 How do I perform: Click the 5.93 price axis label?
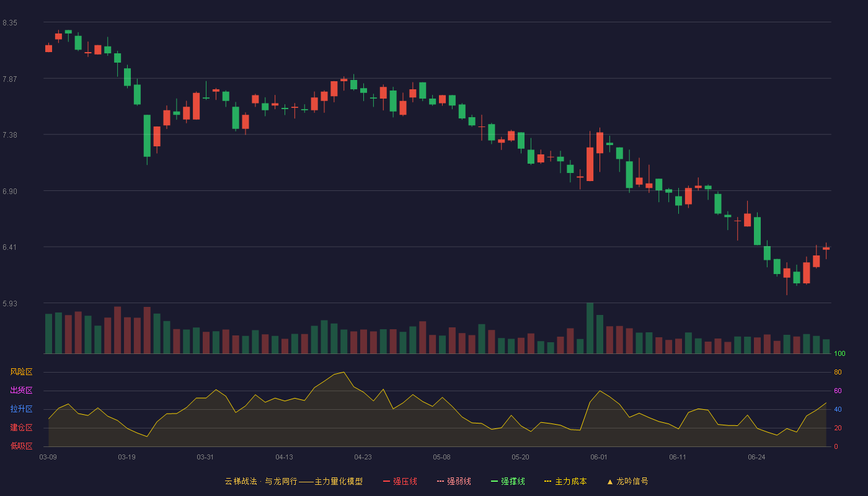tap(10, 304)
